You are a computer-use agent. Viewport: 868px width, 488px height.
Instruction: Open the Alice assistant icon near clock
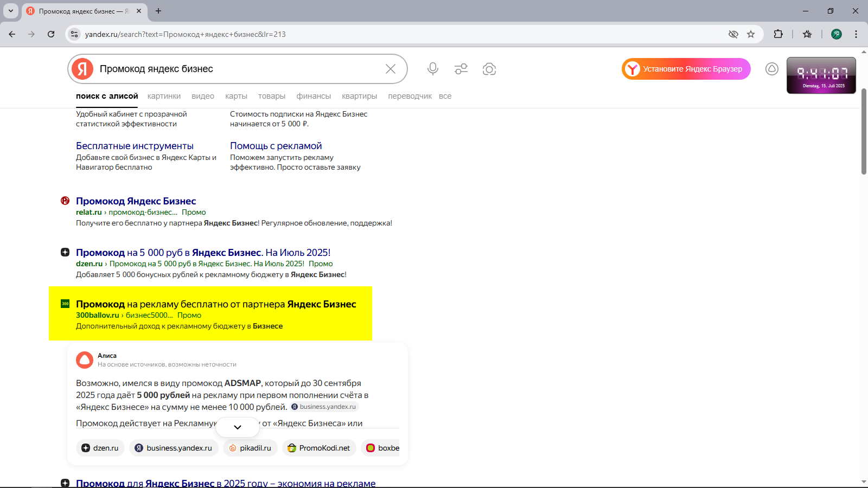pos(772,69)
